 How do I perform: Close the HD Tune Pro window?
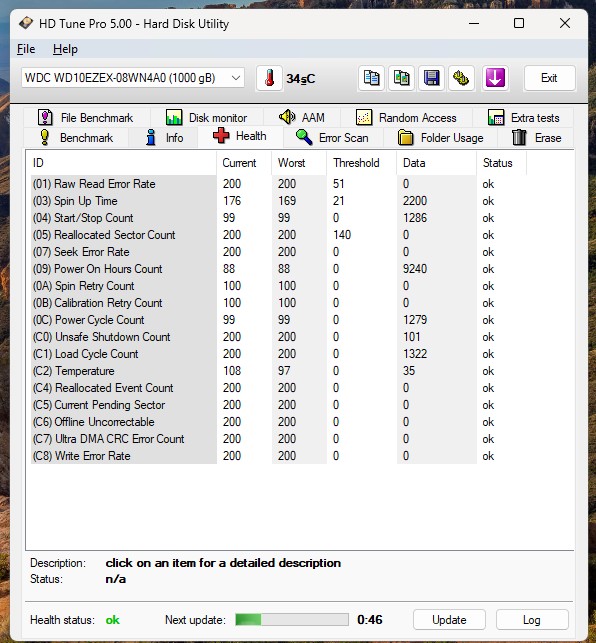[565, 23]
